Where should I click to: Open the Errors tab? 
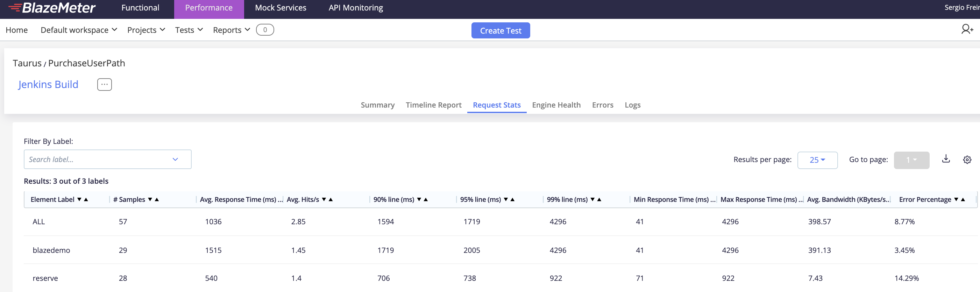coord(603,105)
